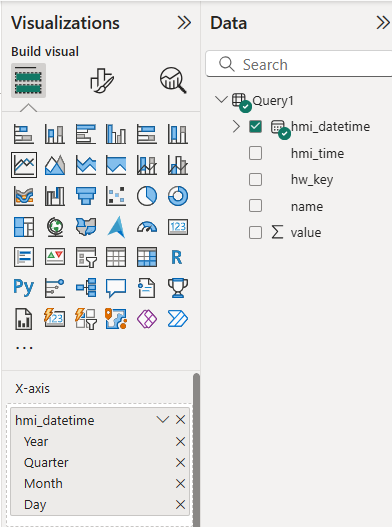The image size is (392, 527).
Task: Open the Build visual fields tab
Action: pyautogui.click(x=29, y=81)
